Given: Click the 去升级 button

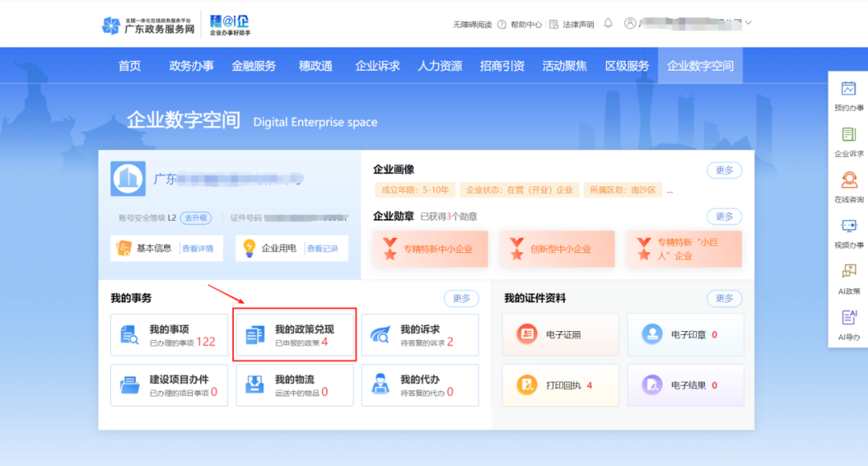Looking at the screenshot, I should [x=195, y=218].
